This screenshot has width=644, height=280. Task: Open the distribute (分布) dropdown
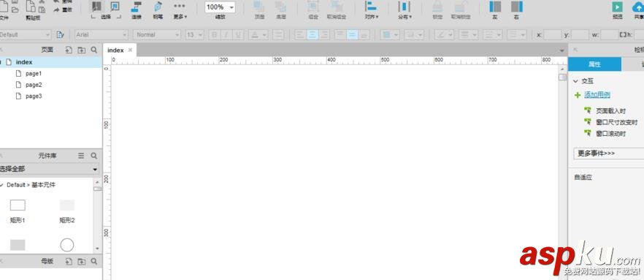click(405, 10)
